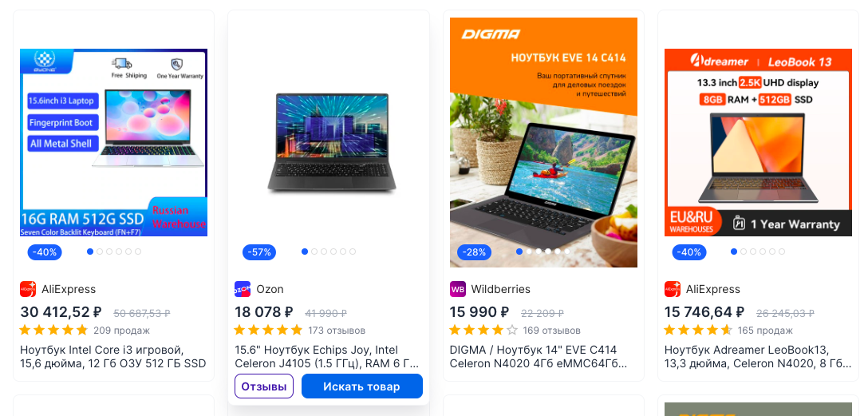Click the -57% discount badge
Screen dimensions: 868x416
[x=259, y=252]
